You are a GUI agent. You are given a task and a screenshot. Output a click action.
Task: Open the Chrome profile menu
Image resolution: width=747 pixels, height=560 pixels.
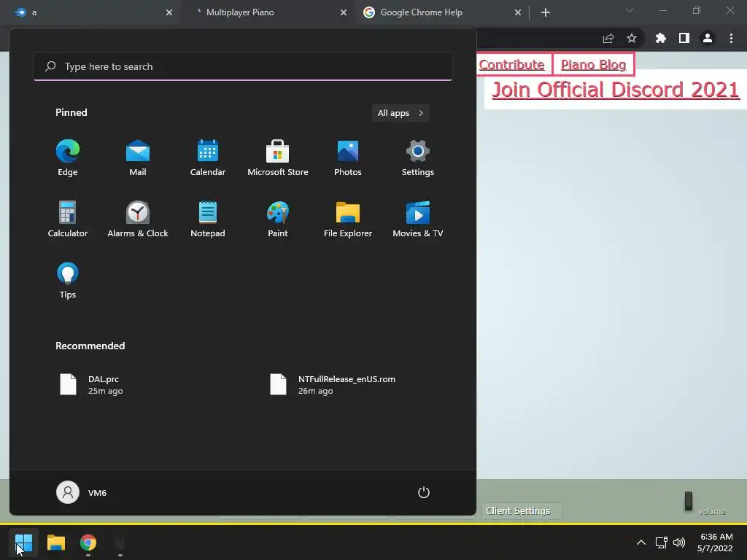(708, 38)
